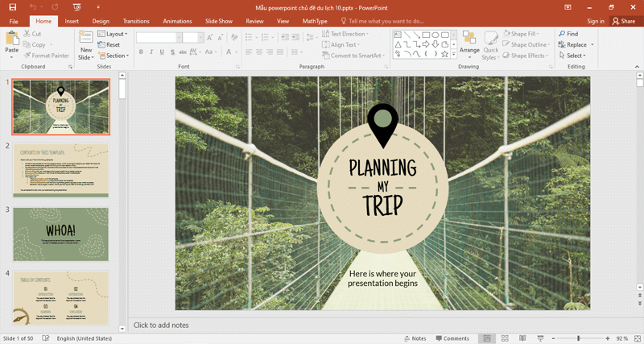This screenshot has height=344, width=644.
Task: Click Decrease List Level indent icon
Action: (x=285, y=37)
